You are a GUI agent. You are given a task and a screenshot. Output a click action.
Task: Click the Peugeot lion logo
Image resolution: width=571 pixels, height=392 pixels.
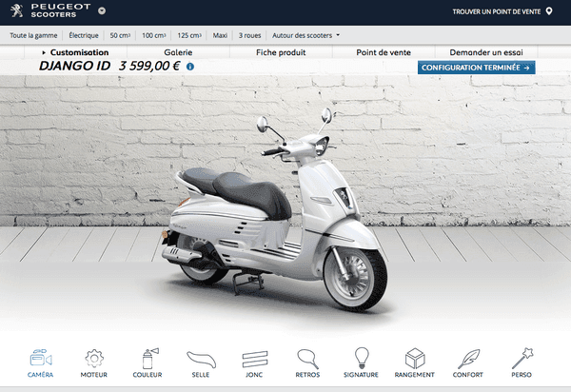17,10
